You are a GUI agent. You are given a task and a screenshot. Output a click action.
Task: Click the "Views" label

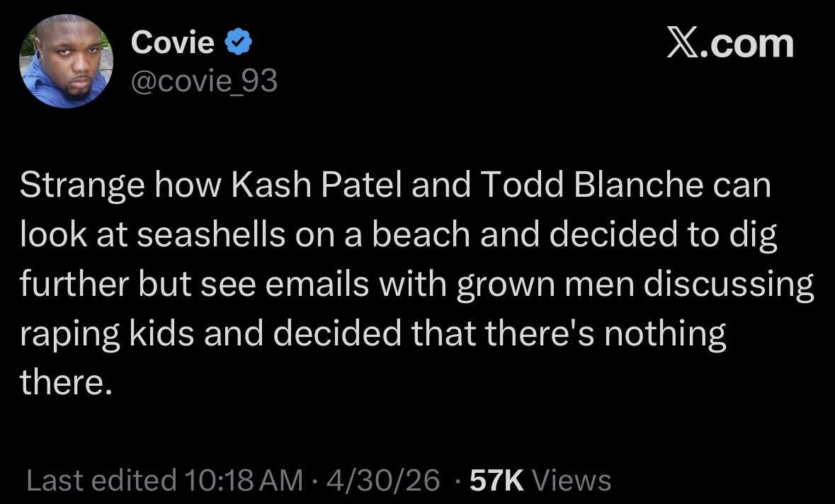[571, 481]
